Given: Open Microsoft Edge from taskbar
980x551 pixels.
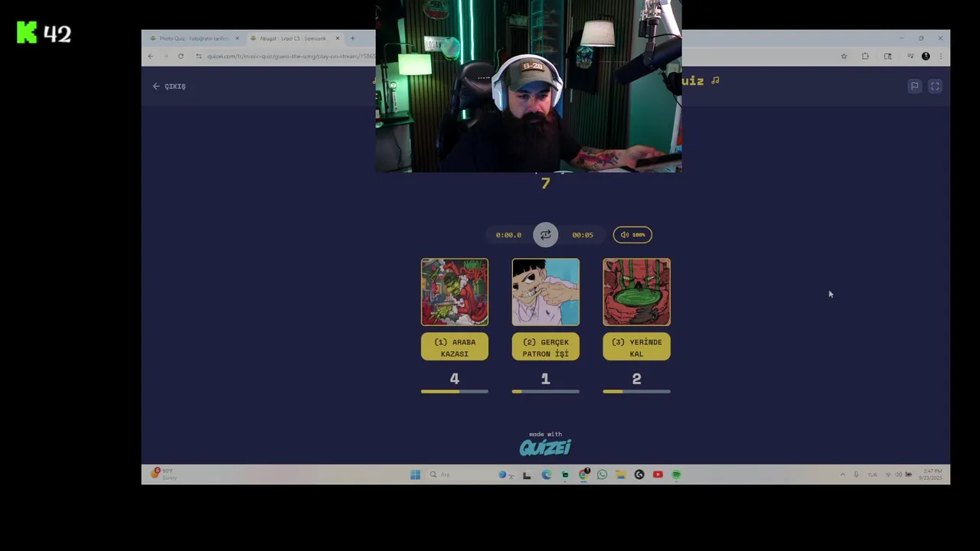Looking at the screenshot, I should click(x=546, y=474).
